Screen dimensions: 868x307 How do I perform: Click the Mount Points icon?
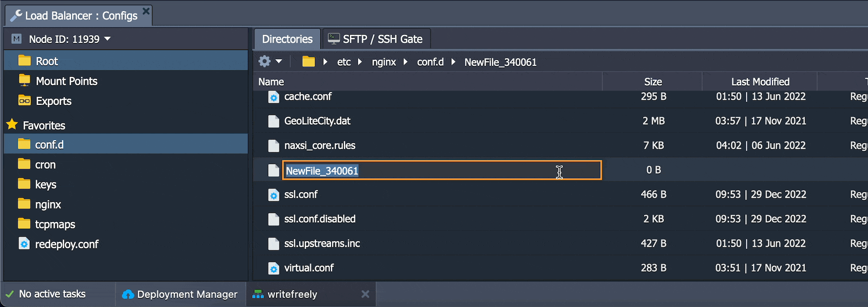pos(25,80)
